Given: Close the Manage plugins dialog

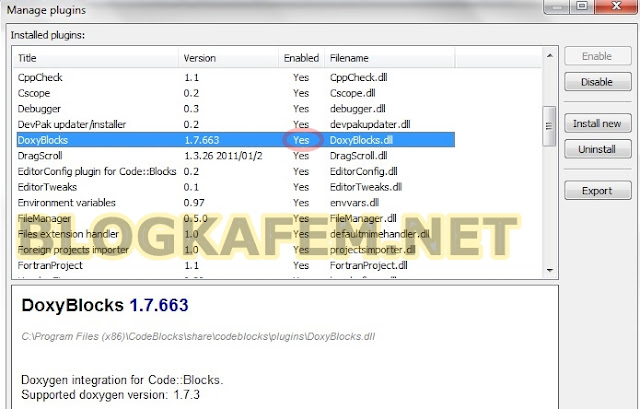Looking at the screenshot, I should coord(616,6).
